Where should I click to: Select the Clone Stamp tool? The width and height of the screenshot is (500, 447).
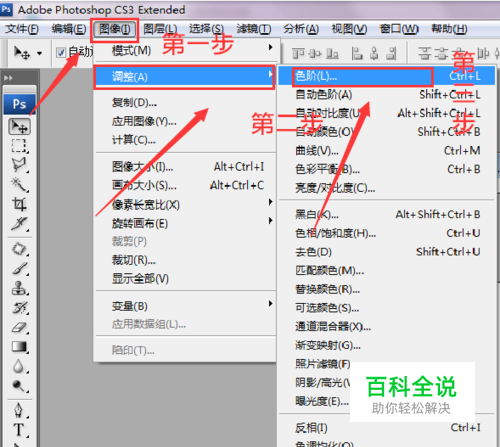[x=19, y=288]
